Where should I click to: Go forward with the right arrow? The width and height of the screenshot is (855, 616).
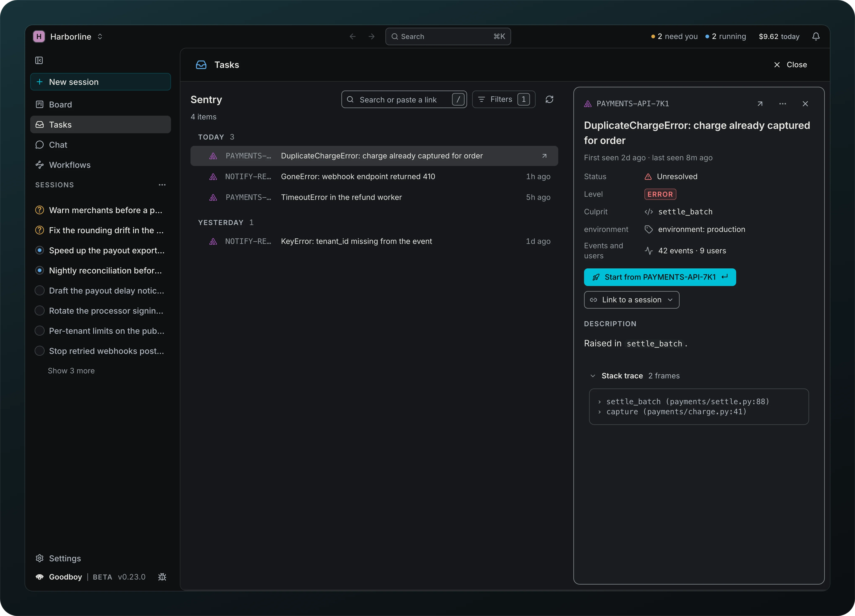coord(372,37)
